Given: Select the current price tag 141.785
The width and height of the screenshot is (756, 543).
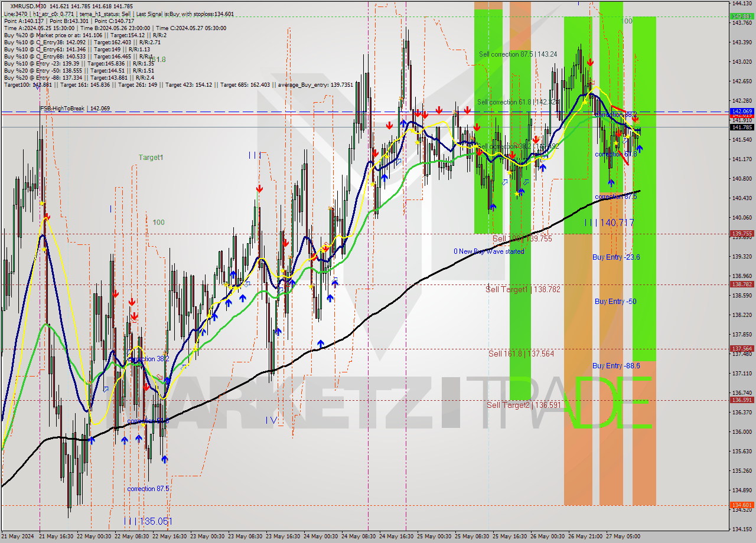Looking at the screenshot, I should (742, 127).
